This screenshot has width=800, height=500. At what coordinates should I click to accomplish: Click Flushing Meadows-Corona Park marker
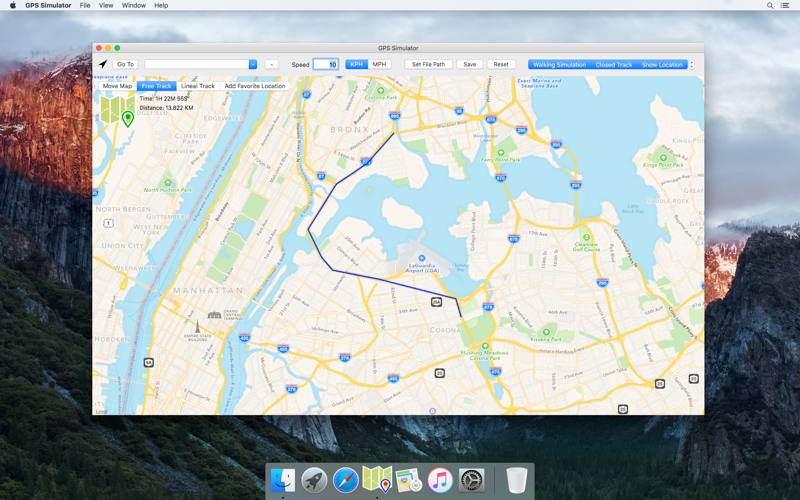[485, 346]
